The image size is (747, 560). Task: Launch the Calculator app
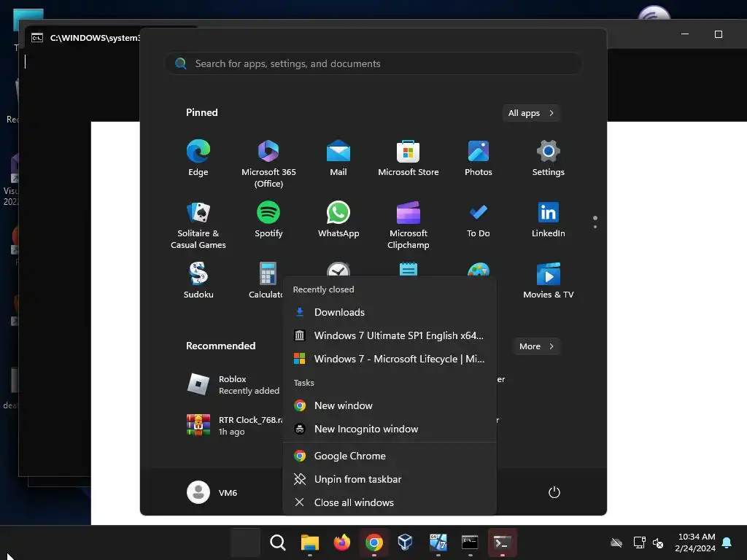(266, 281)
